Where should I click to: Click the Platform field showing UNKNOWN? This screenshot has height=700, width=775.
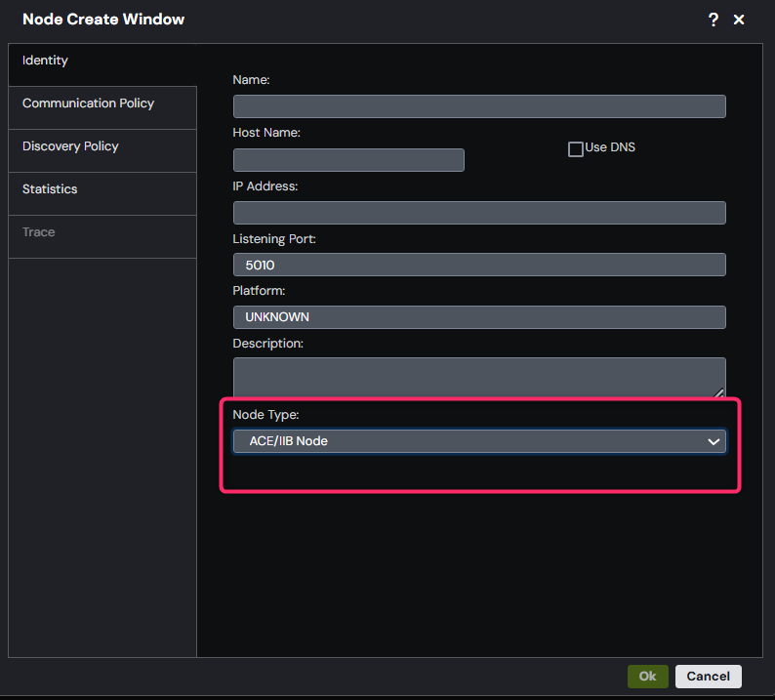[x=479, y=317]
